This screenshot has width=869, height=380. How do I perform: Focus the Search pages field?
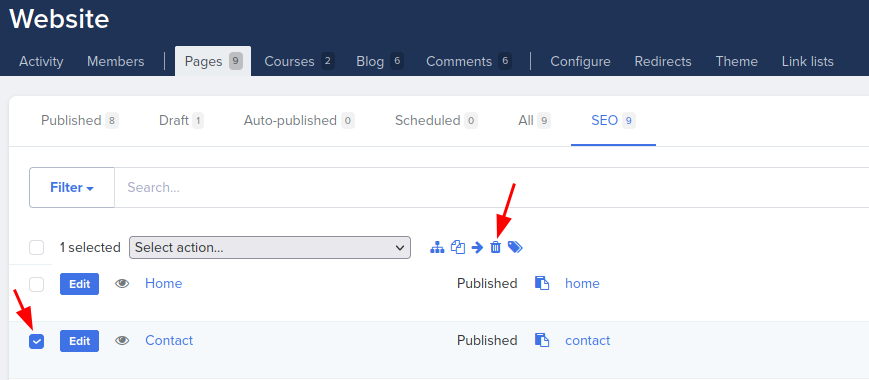(492, 188)
